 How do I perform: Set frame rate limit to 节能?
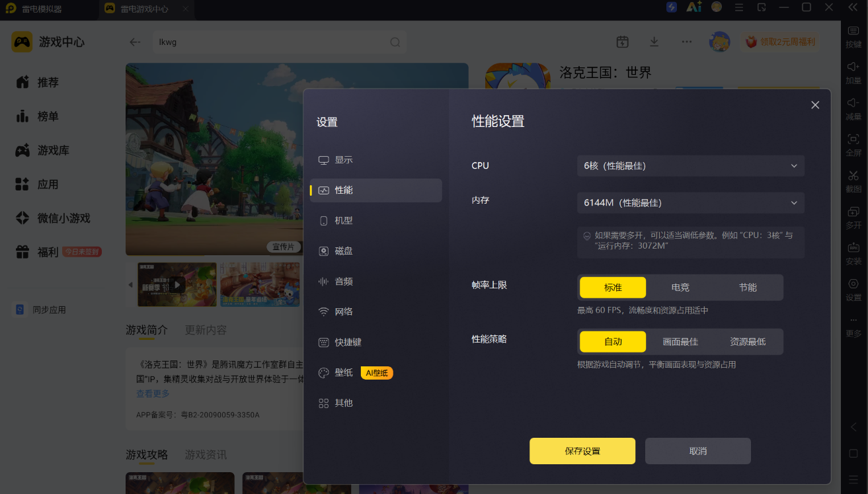point(748,288)
